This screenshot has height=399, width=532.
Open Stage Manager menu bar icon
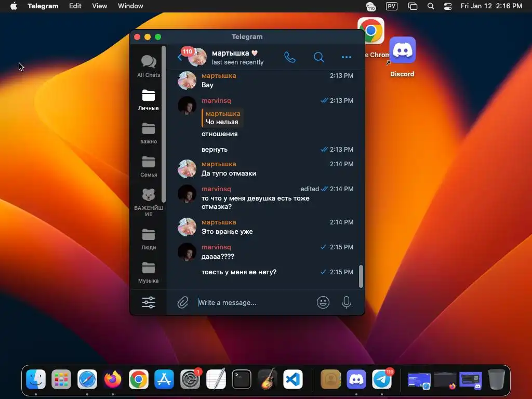(413, 6)
